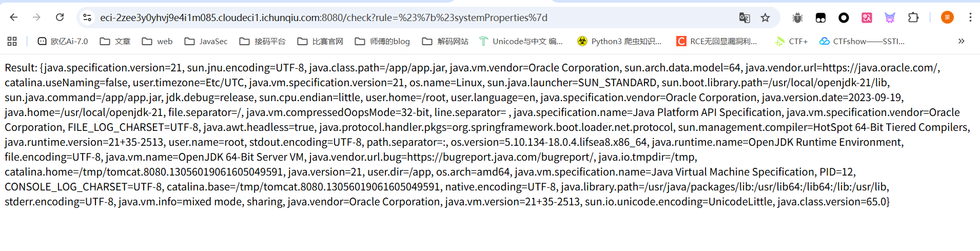This screenshot has height=251, width=980.
Task: Open the 解码网站 bookmark folder
Action: coord(445,41)
